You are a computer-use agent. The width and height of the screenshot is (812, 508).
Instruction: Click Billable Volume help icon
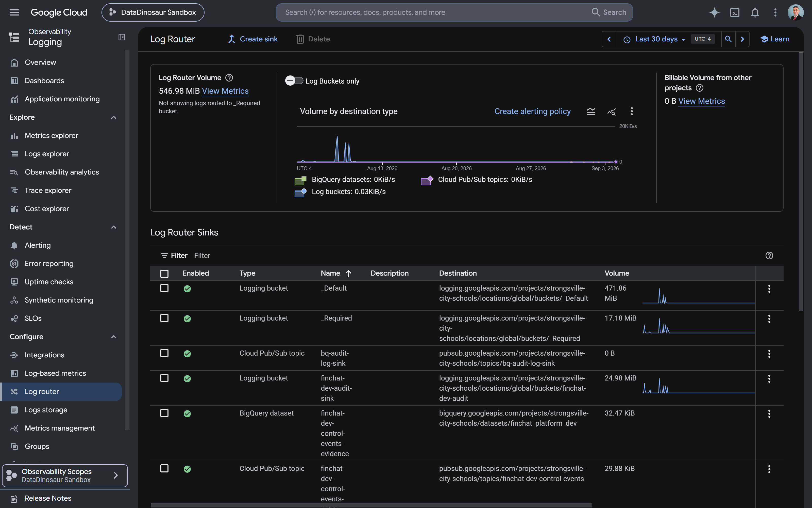coord(700,88)
